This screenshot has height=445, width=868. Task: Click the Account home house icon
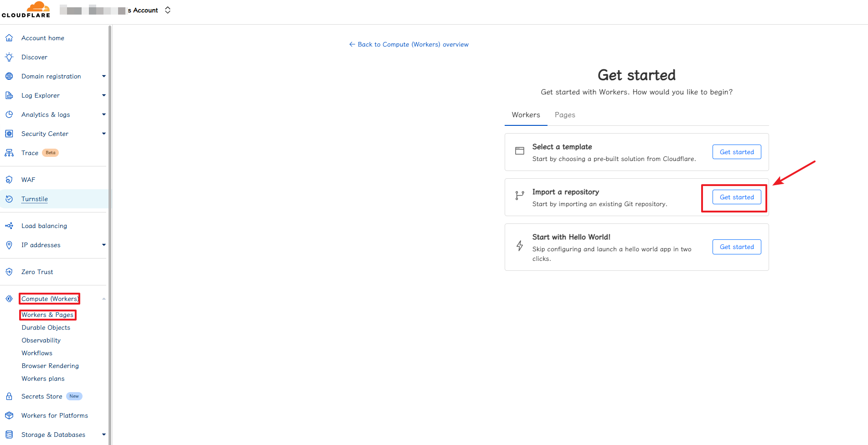pos(9,38)
